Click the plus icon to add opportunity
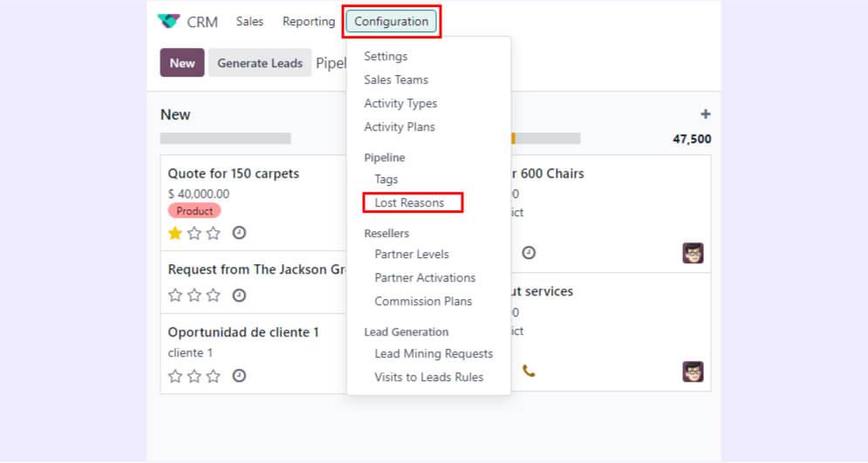 tap(705, 114)
